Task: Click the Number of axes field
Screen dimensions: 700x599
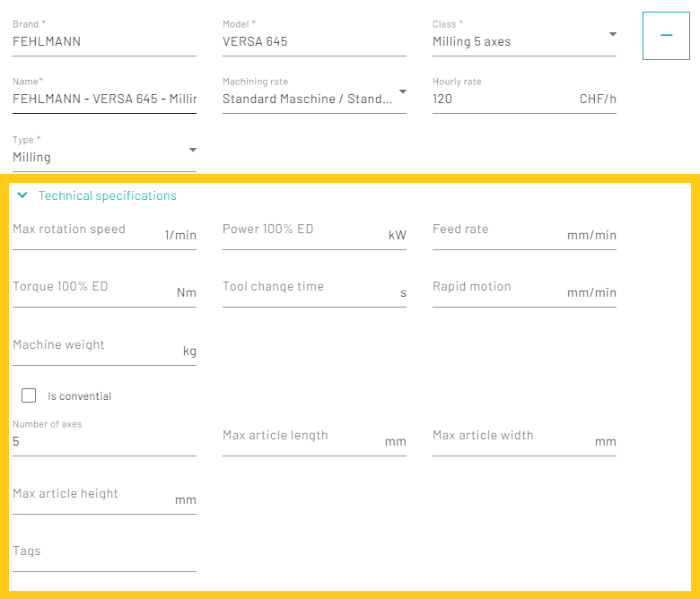Action: [104, 441]
